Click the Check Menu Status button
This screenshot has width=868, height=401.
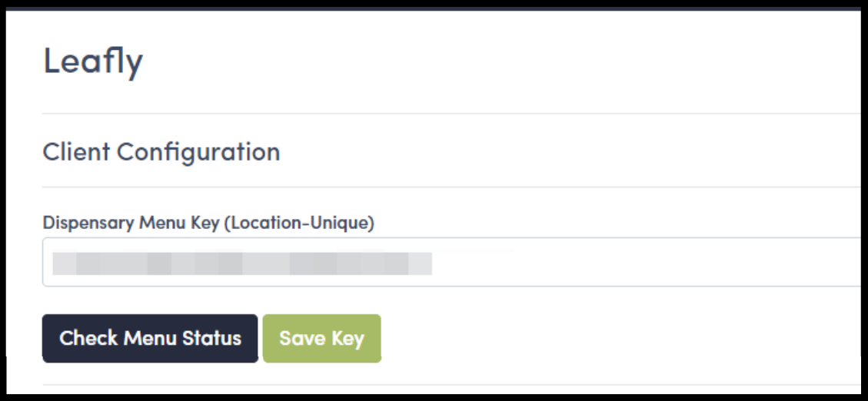[x=150, y=339]
